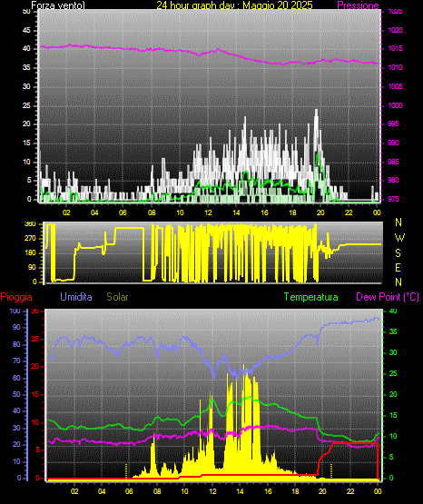The height and width of the screenshot is (504, 423).
Task: Click the green "Temperatura" legend label
Action: tap(311, 297)
